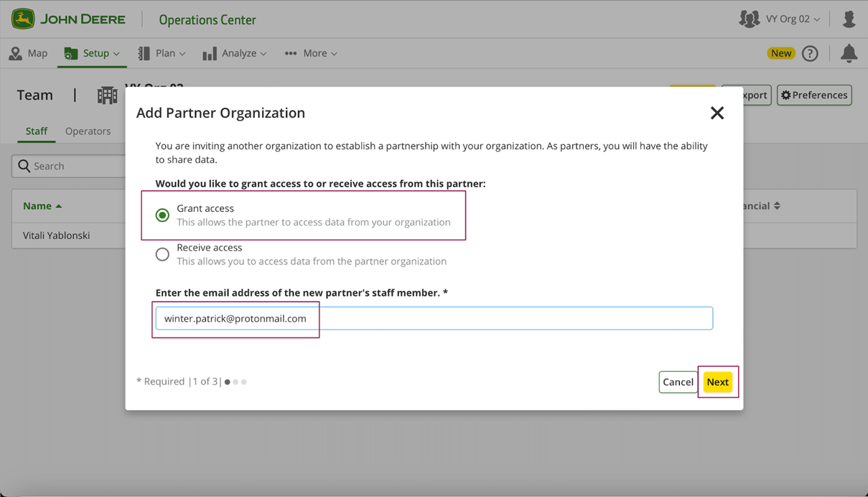Select the Grant access radio button
The image size is (868, 497).
coord(163,215)
